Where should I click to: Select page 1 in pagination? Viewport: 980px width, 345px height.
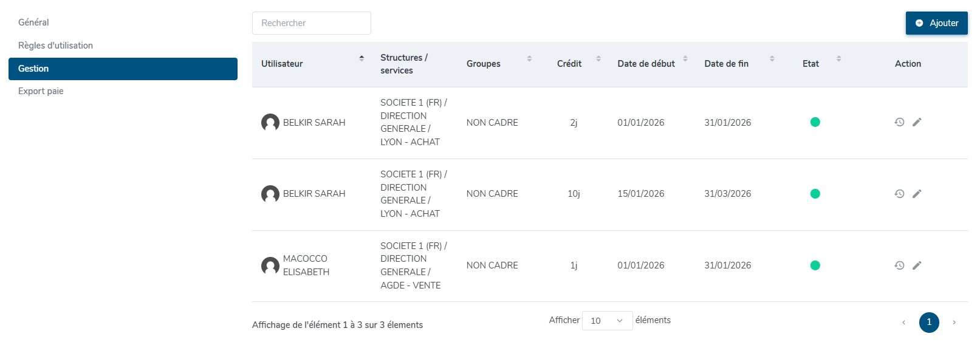tap(928, 323)
